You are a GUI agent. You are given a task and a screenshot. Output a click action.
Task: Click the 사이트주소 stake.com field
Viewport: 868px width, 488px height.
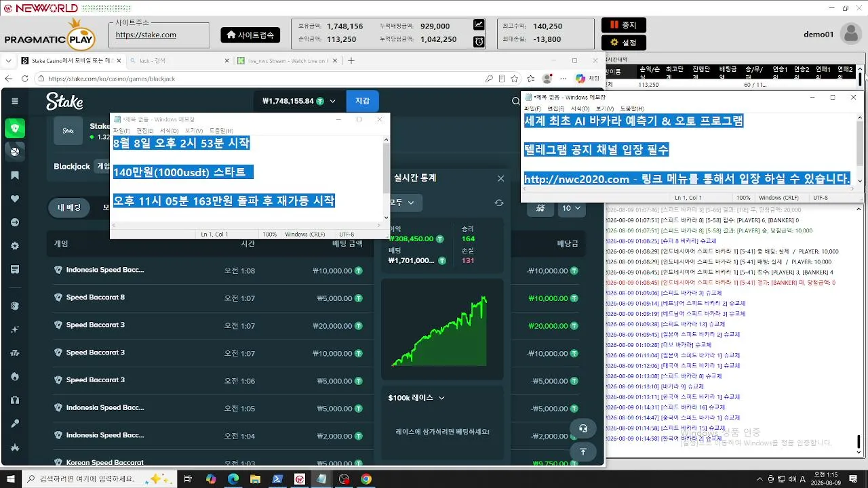[160, 35]
